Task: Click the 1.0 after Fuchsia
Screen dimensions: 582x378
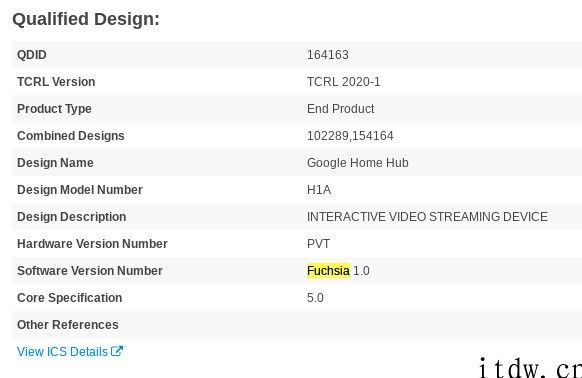Action: pyautogui.click(x=361, y=271)
